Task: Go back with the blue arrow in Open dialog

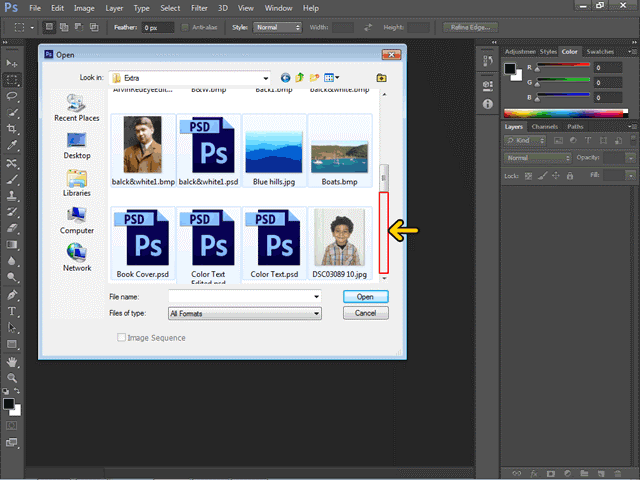Action: [x=285, y=78]
